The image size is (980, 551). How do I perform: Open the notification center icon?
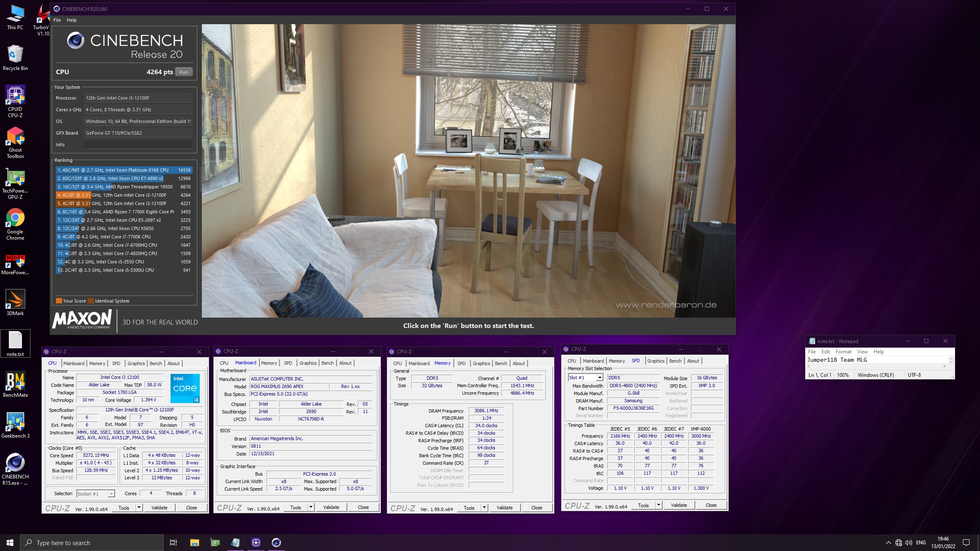click(966, 543)
